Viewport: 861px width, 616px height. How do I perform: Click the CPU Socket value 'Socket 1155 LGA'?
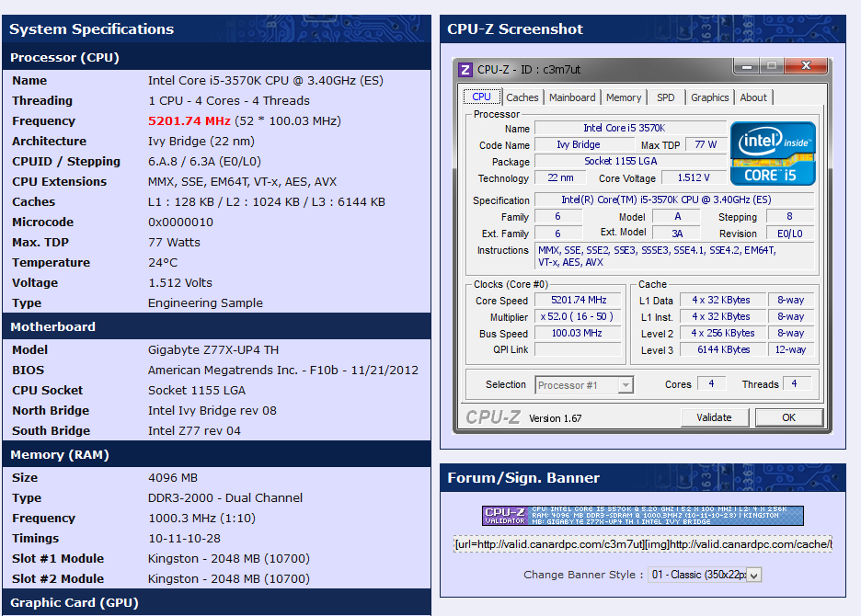click(x=197, y=391)
